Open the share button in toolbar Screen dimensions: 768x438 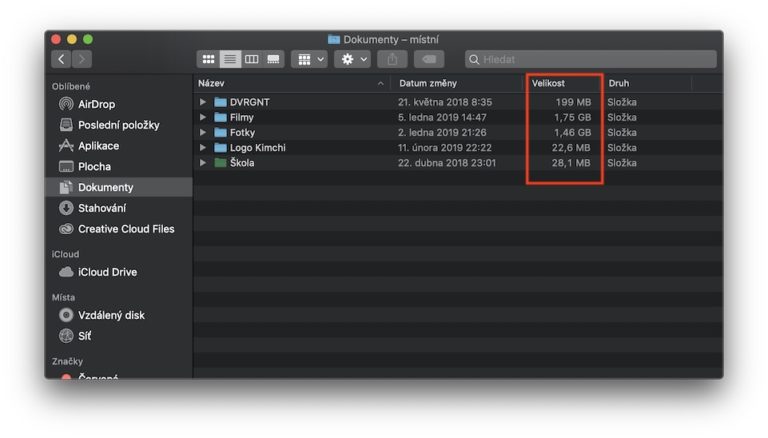392,59
